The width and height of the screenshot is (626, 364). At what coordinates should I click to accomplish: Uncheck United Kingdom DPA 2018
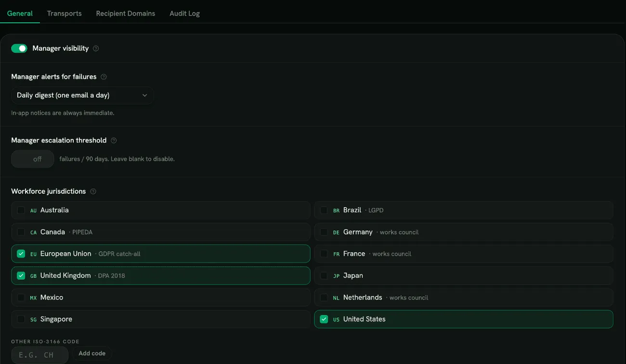pyautogui.click(x=21, y=275)
